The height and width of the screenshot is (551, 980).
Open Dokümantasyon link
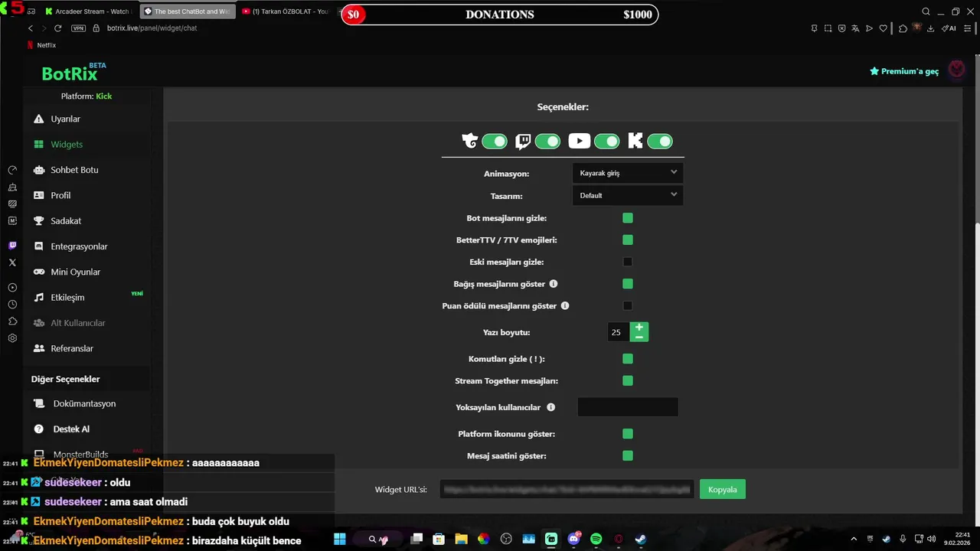[x=84, y=403]
